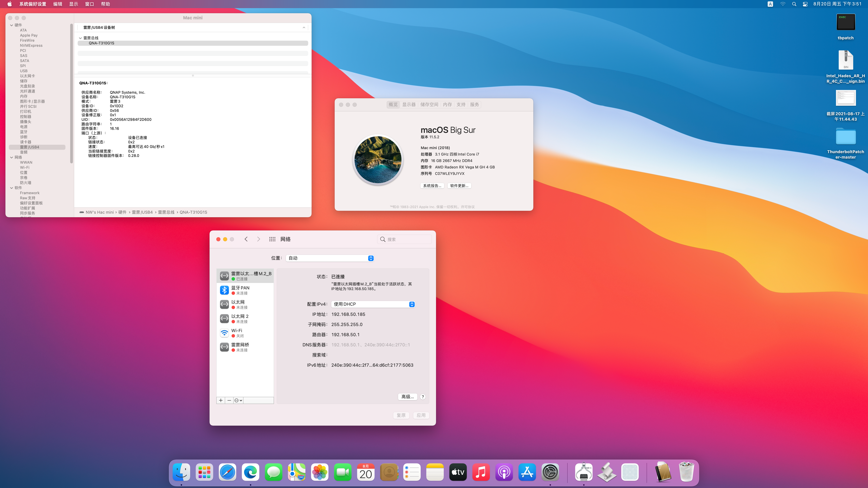
Task: Click the search field in Network window
Action: [x=404, y=239]
